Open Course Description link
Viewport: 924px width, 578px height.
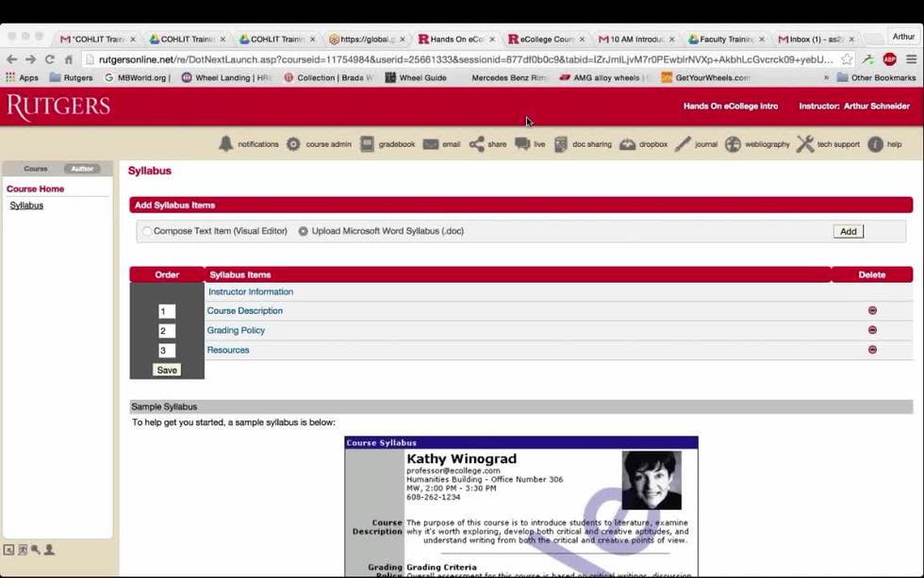coord(244,310)
